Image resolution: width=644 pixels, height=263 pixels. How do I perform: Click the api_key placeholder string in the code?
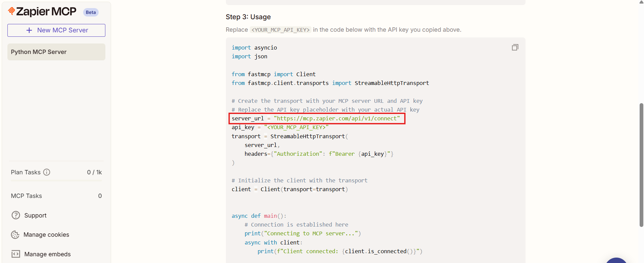(x=296, y=127)
